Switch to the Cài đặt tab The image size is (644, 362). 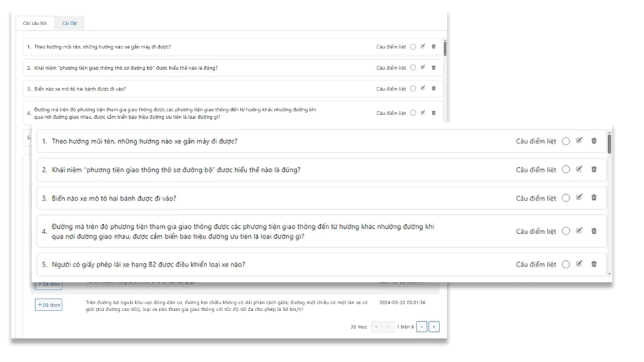click(x=69, y=23)
